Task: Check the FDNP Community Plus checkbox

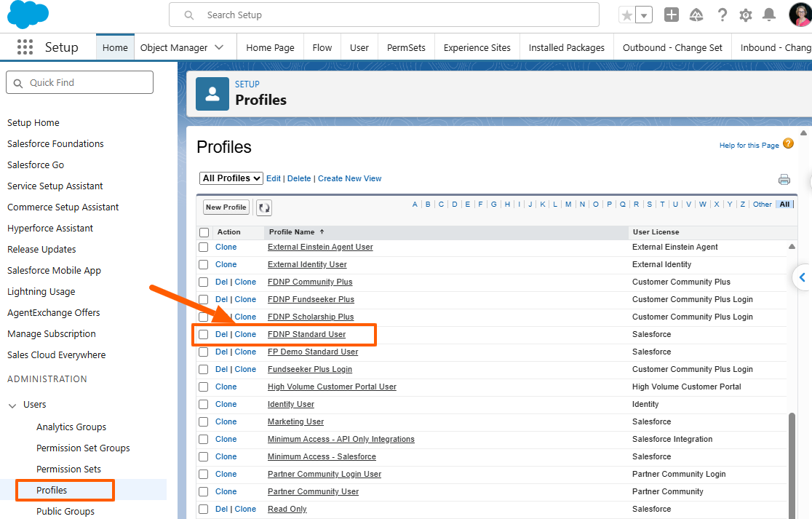Action: click(x=204, y=282)
